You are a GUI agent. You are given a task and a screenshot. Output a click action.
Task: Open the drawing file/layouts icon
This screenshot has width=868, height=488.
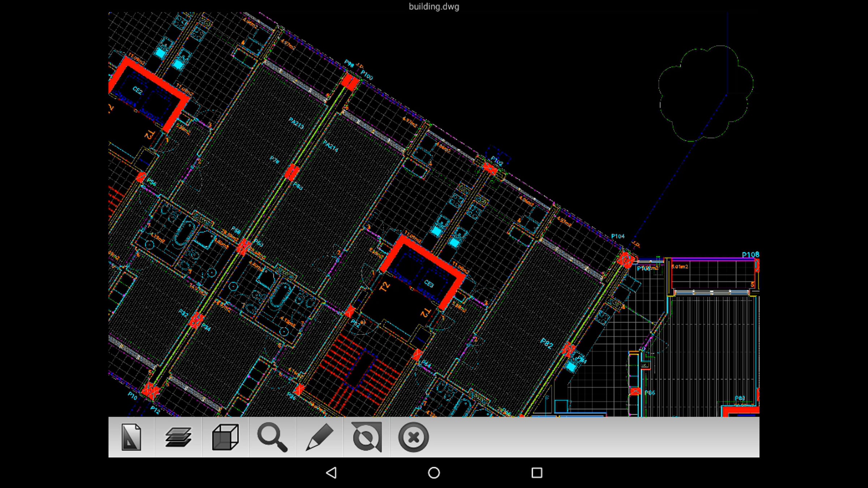coord(131,437)
